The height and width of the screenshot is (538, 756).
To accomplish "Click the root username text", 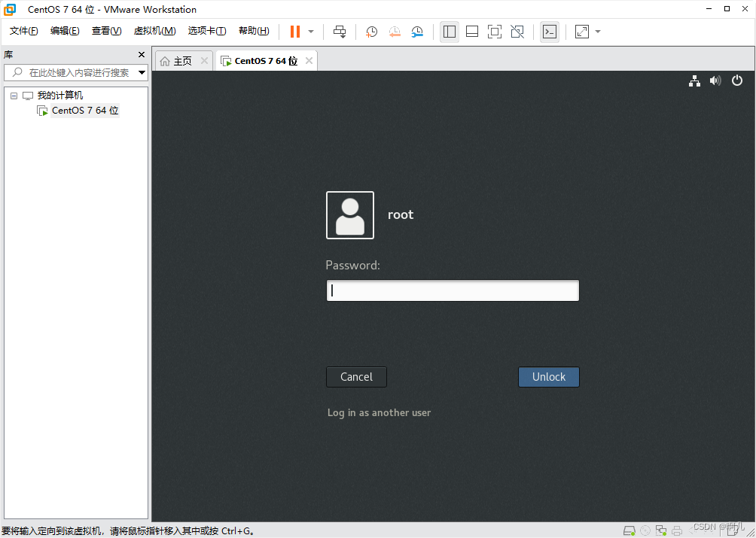I will coord(401,214).
